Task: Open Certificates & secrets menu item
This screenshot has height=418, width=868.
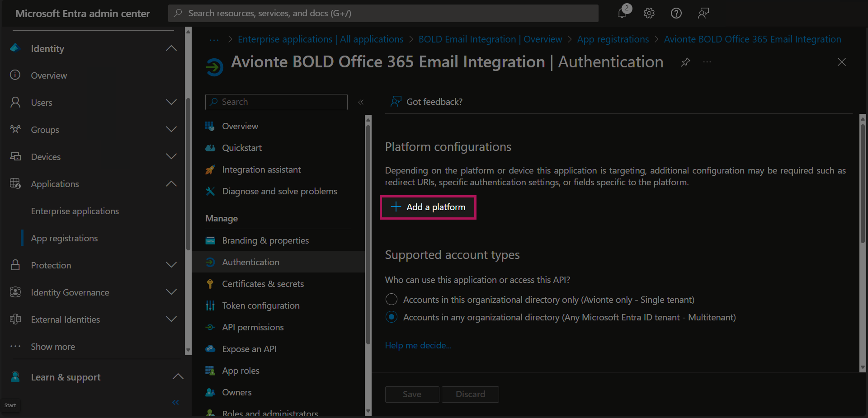Action: tap(263, 284)
